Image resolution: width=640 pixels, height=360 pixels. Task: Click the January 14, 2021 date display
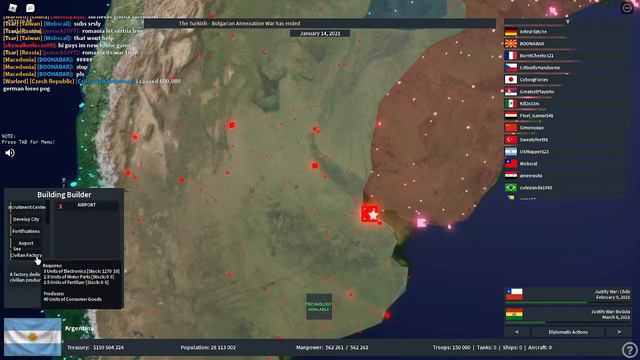tap(320, 33)
